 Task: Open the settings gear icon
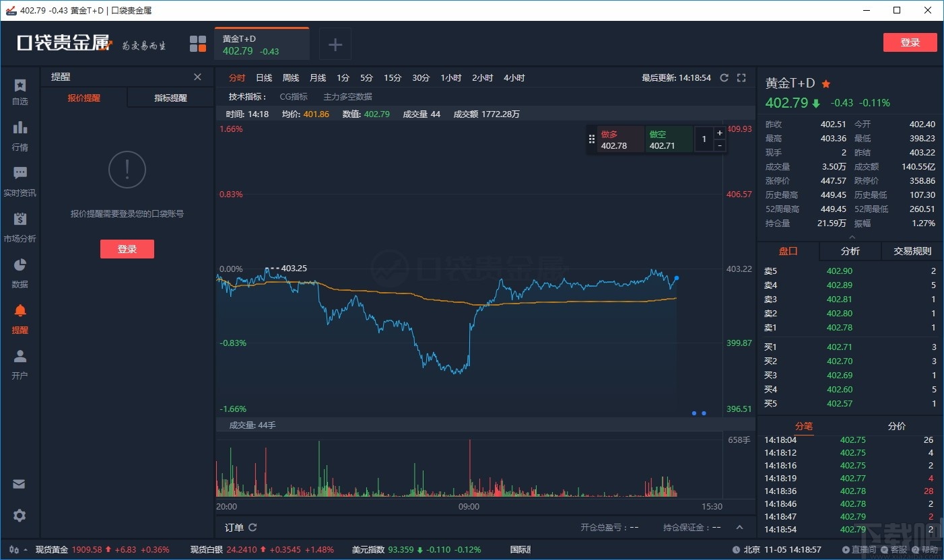20,516
